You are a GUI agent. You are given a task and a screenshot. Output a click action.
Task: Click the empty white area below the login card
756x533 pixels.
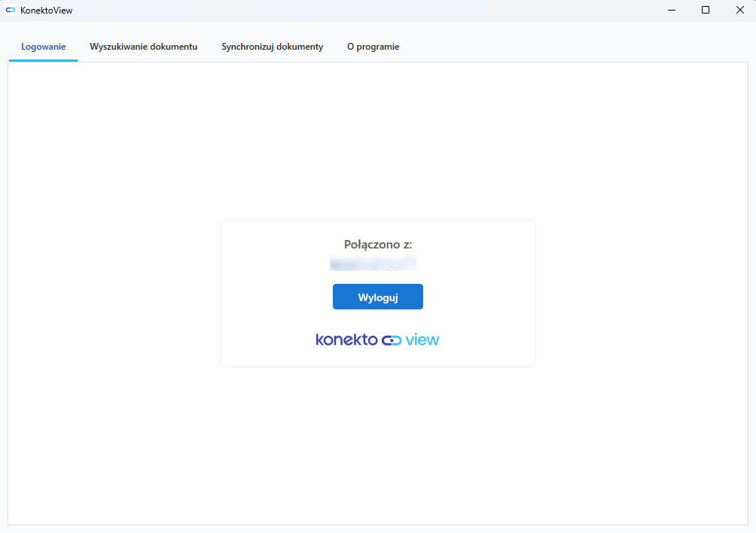point(378,444)
